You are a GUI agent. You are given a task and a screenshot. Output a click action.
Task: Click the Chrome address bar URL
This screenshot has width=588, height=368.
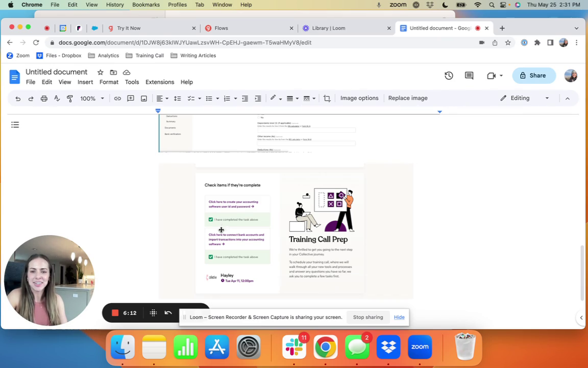pos(185,42)
